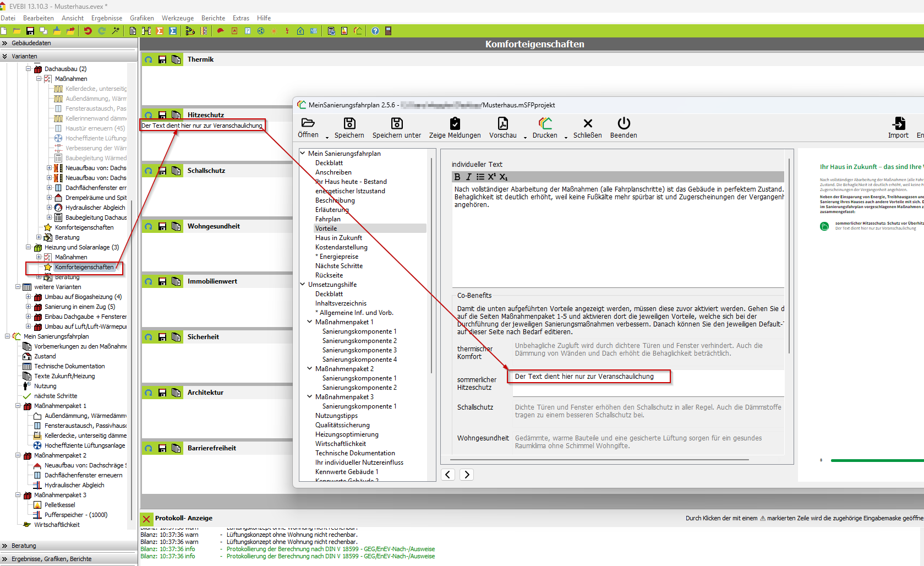
Task: Click the blue help question mark icon
Action: click(375, 31)
